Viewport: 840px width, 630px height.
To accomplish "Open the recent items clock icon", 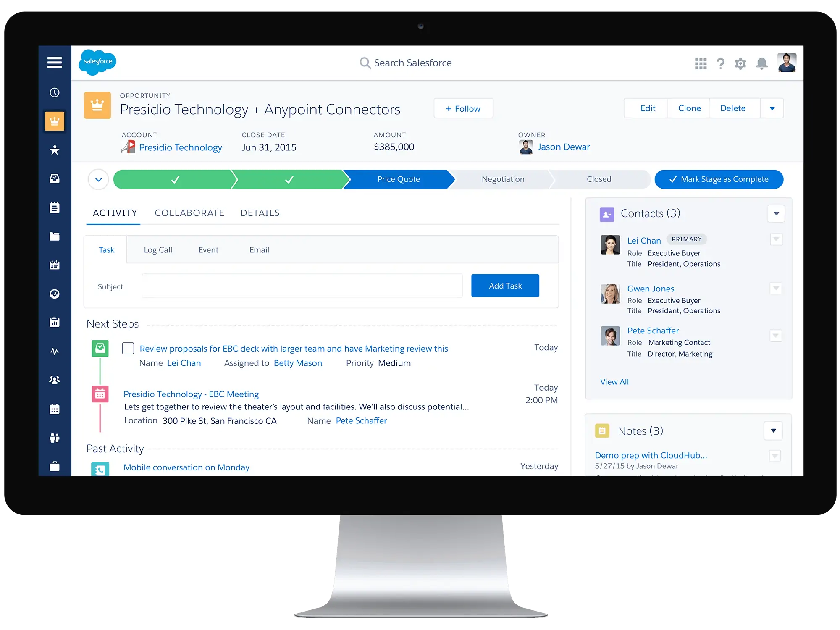I will 54,93.
